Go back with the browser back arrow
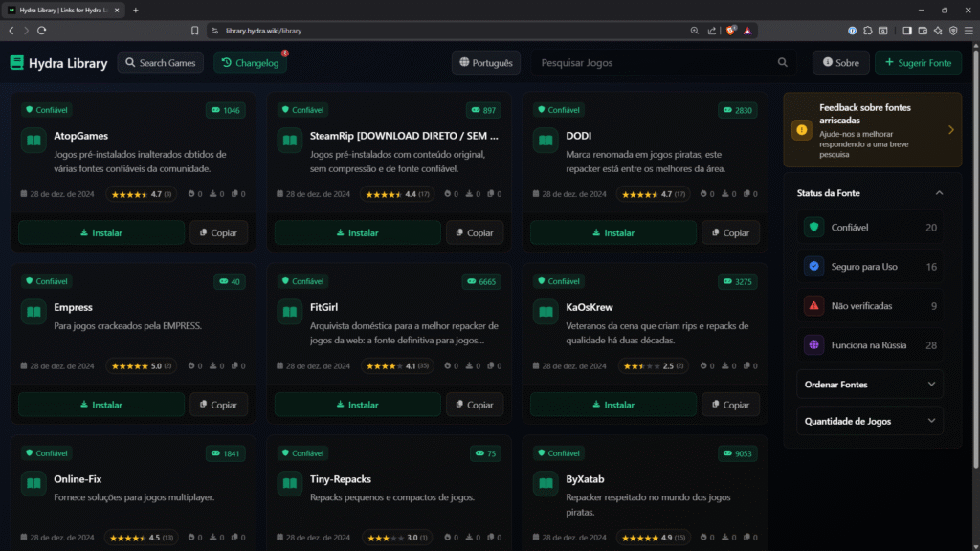This screenshot has width=980, height=551. (11, 31)
